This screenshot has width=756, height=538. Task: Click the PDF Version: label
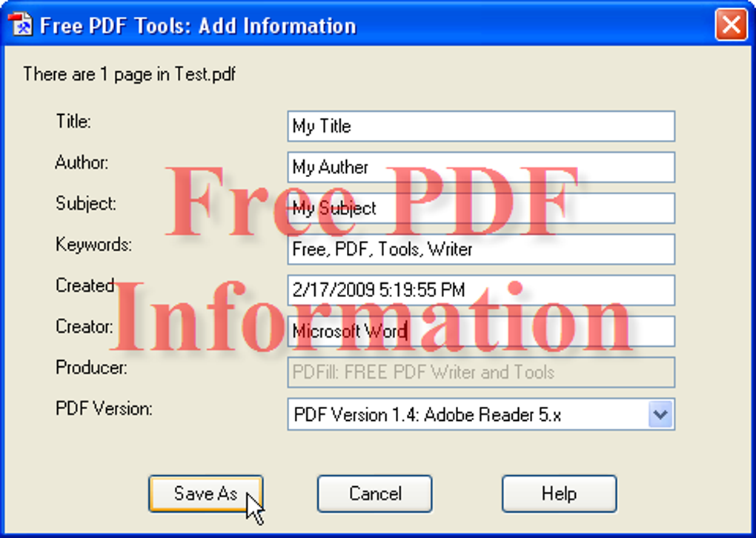[104, 408]
